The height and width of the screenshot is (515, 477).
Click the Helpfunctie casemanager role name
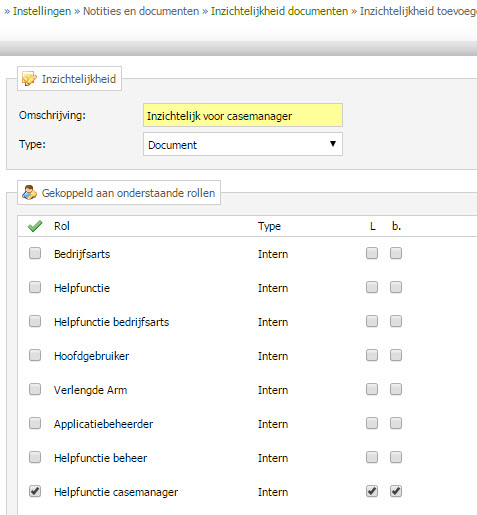(116, 492)
